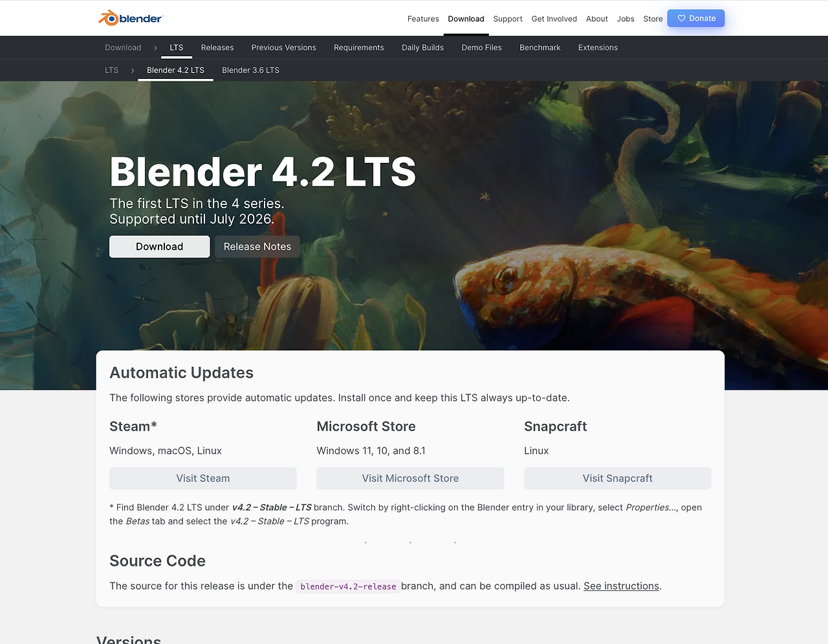This screenshot has height=644, width=828.
Task: Open the Benchmark tab
Action: (540, 47)
